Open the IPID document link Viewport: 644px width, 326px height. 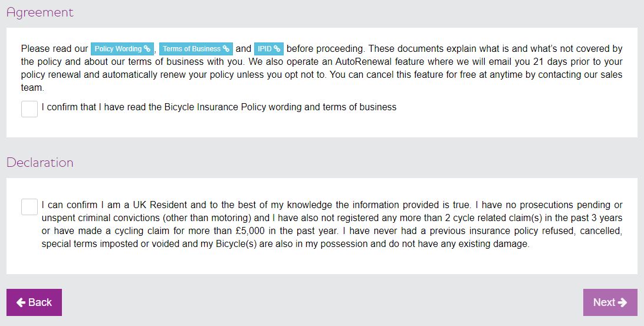[265, 49]
